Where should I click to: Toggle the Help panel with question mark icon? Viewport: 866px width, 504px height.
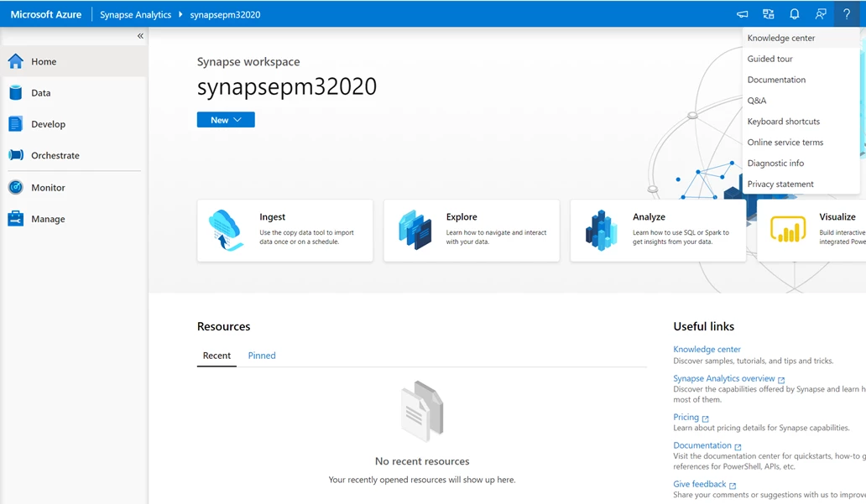[x=847, y=13]
